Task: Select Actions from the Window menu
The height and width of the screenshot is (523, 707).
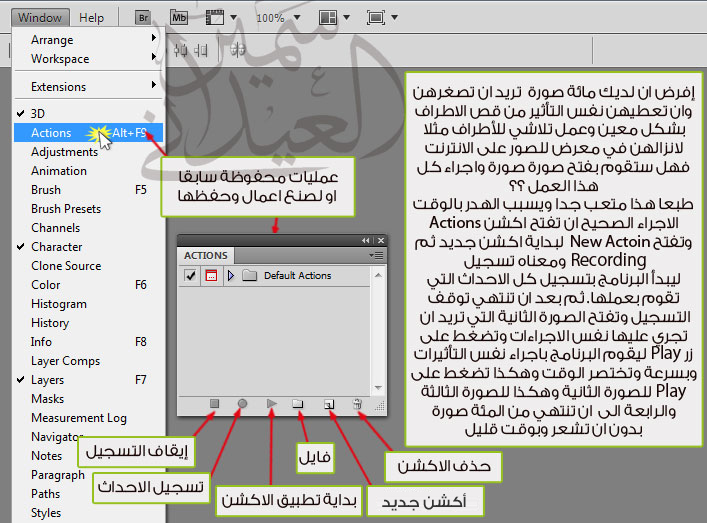Action: coord(51,133)
